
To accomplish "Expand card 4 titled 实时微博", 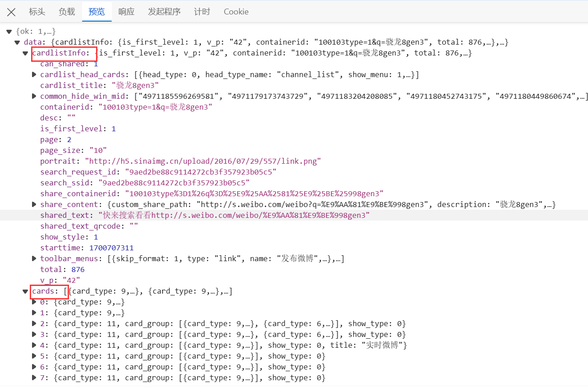I will pyautogui.click(x=34, y=345).
